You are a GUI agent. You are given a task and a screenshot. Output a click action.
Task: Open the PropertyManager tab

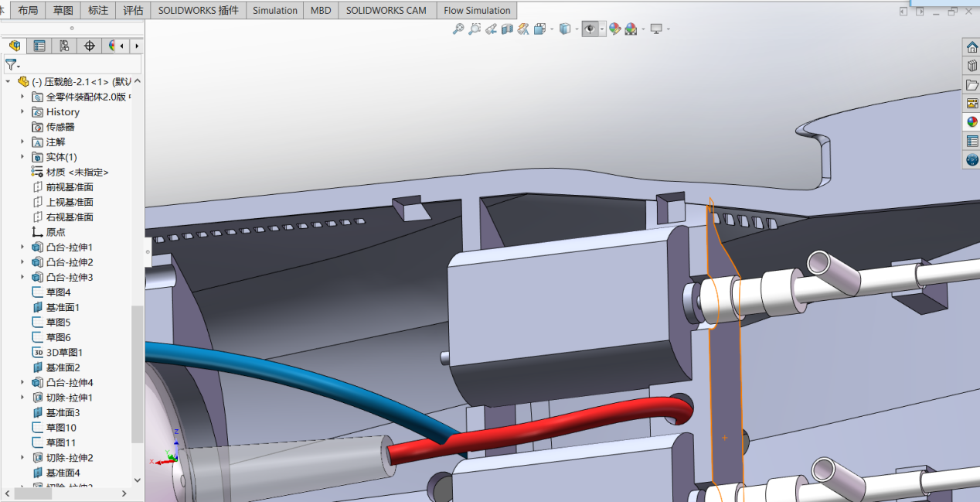click(39, 46)
